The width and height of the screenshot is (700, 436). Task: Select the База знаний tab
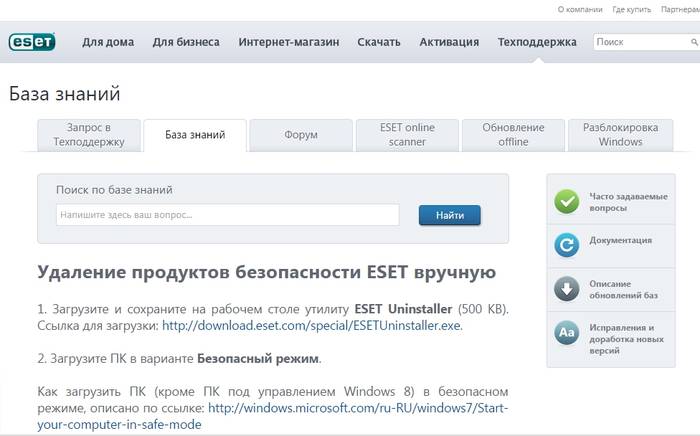pyautogui.click(x=195, y=135)
